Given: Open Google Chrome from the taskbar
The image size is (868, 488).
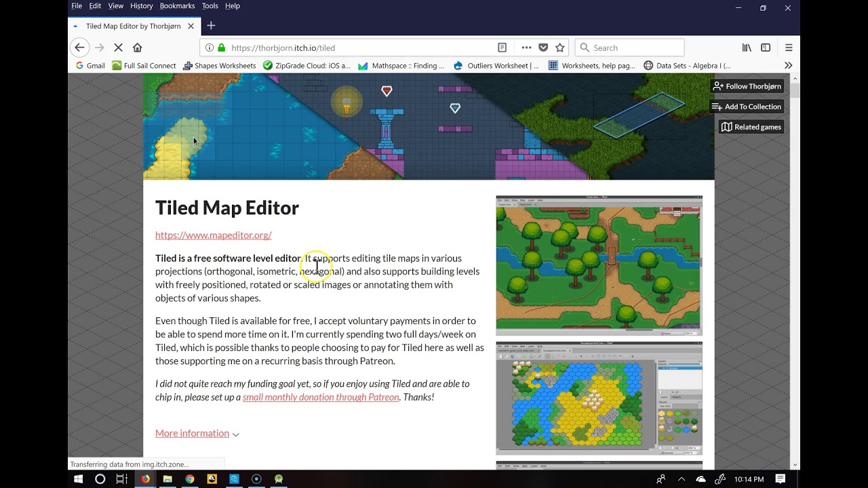Looking at the screenshot, I should point(190,479).
